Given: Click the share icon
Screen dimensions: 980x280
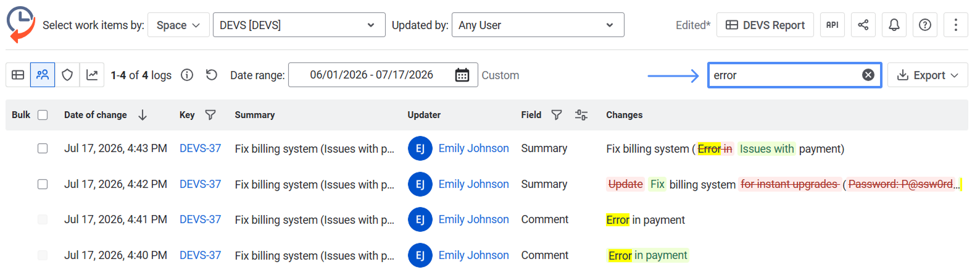Looking at the screenshot, I should tap(863, 25).
